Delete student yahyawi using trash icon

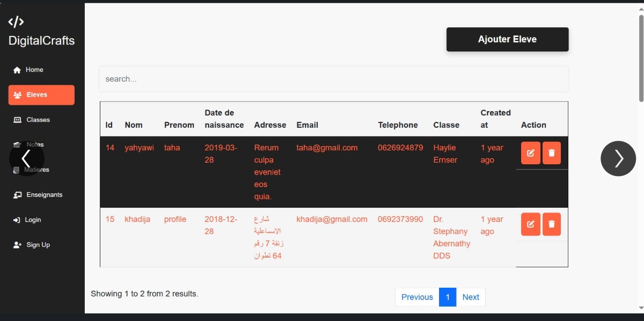552,153
